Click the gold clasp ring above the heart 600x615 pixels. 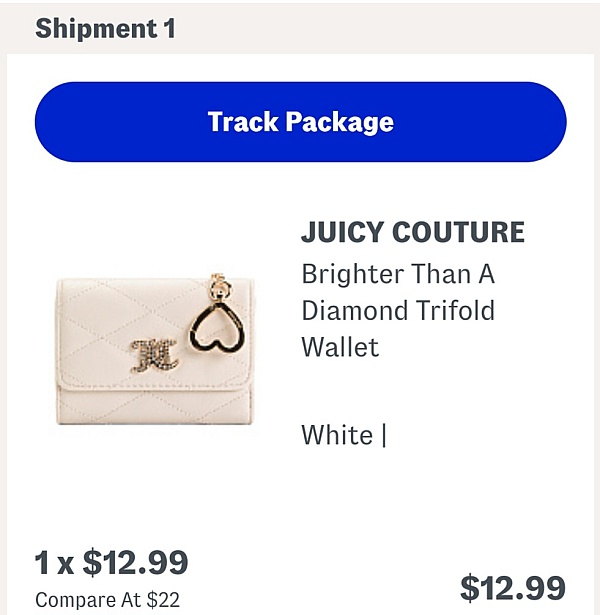point(220,286)
